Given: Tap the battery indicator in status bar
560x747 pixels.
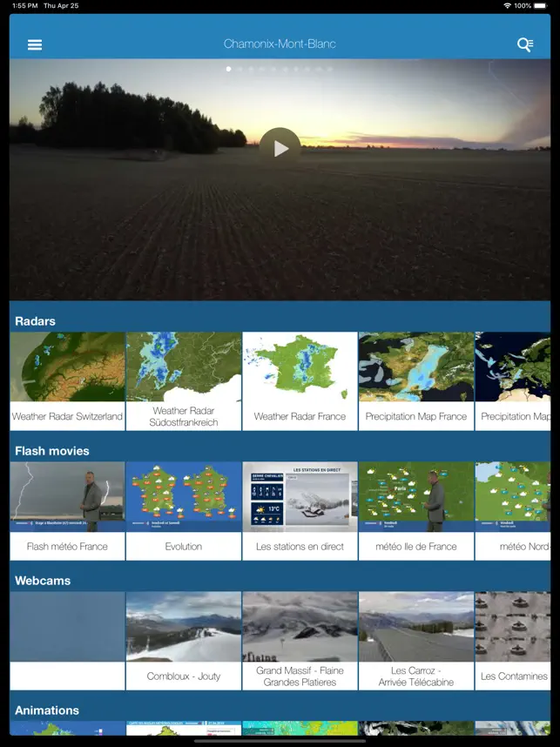Looking at the screenshot, I should 541,6.
